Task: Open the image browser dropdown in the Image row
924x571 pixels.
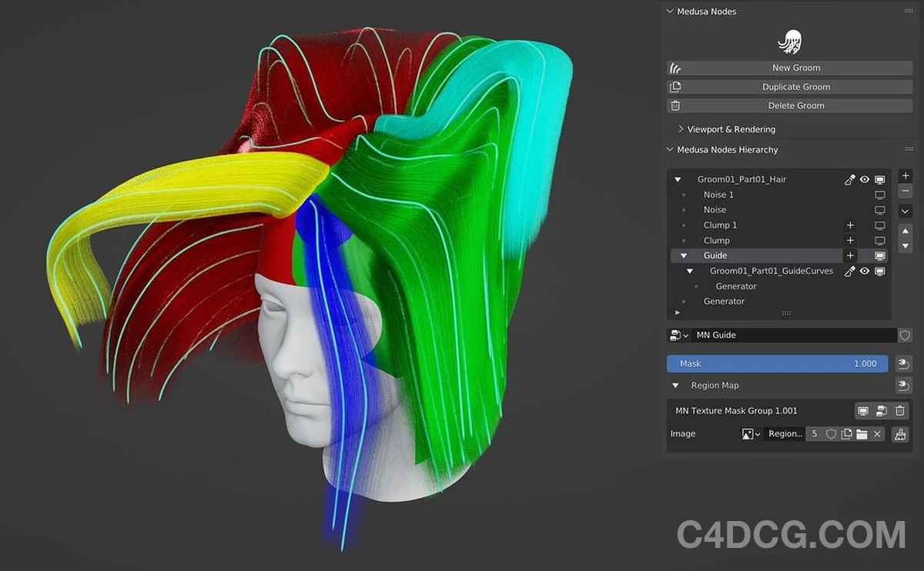Action: (751, 434)
